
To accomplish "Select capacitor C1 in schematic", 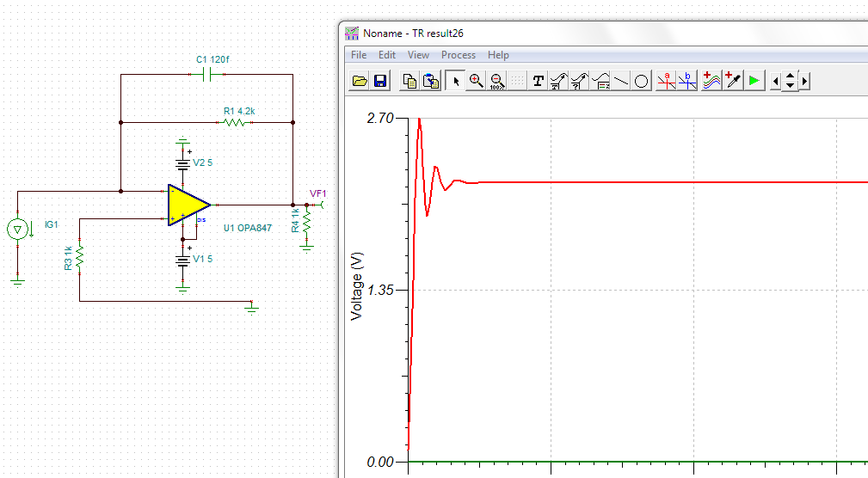I will [207, 74].
